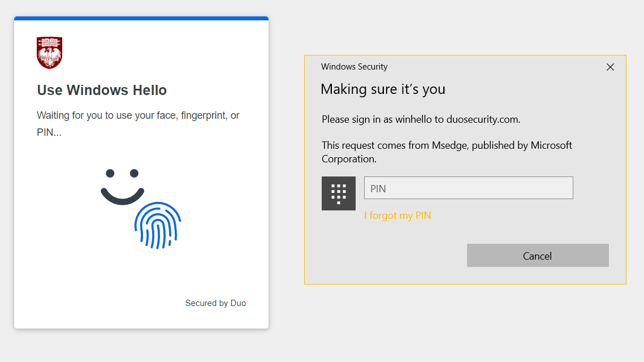
Task: Click the "Secured by Duo" label
Action: coord(215,303)
